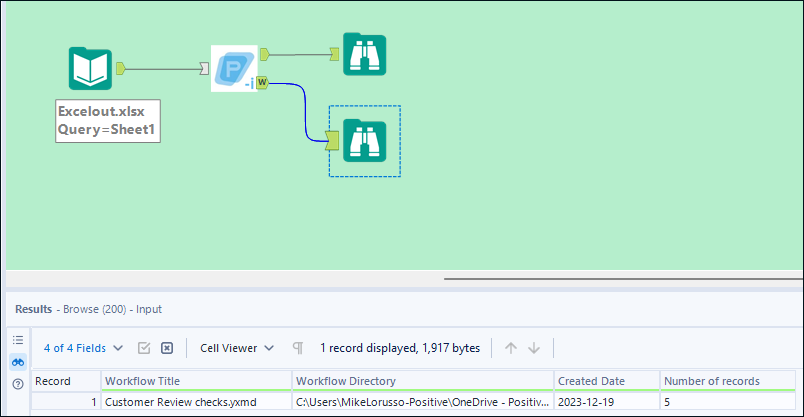Select the workflow info macro tool

click(x=234, y=68)
